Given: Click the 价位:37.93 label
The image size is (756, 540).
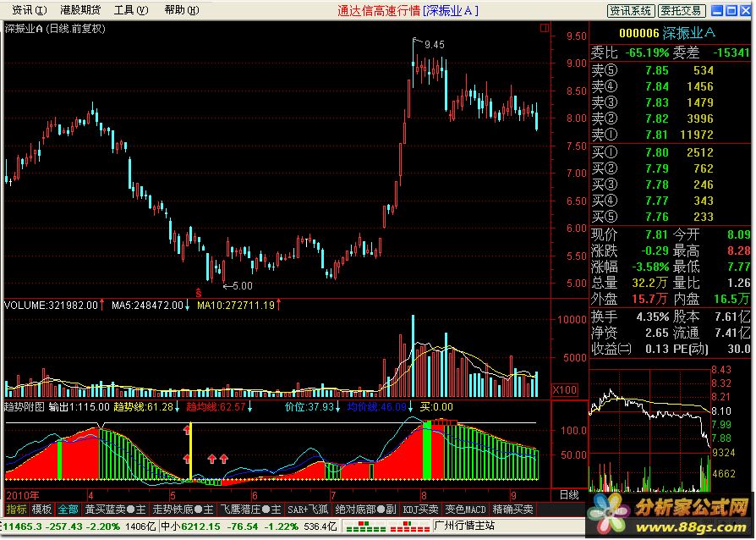Looking at the screenshot, I should pos(310,407).
